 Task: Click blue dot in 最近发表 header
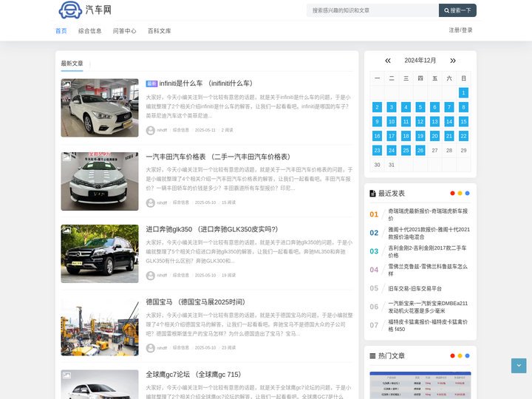click(467, 194)
